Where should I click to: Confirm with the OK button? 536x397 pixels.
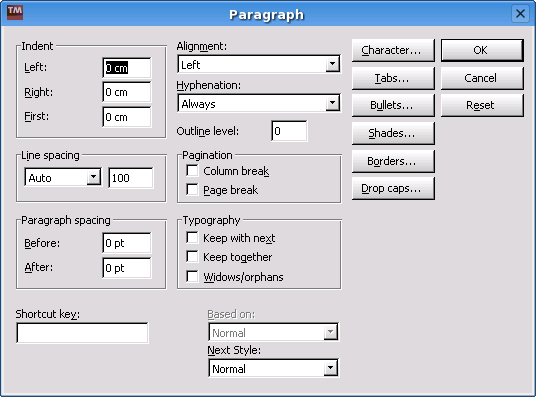pos(482,50)
